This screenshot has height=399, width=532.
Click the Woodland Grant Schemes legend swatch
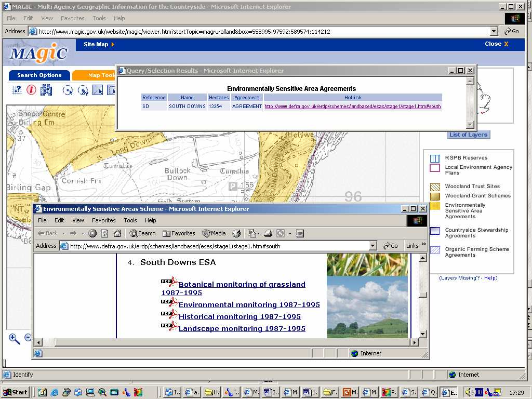pyautogui.click(x=435, y=196)
